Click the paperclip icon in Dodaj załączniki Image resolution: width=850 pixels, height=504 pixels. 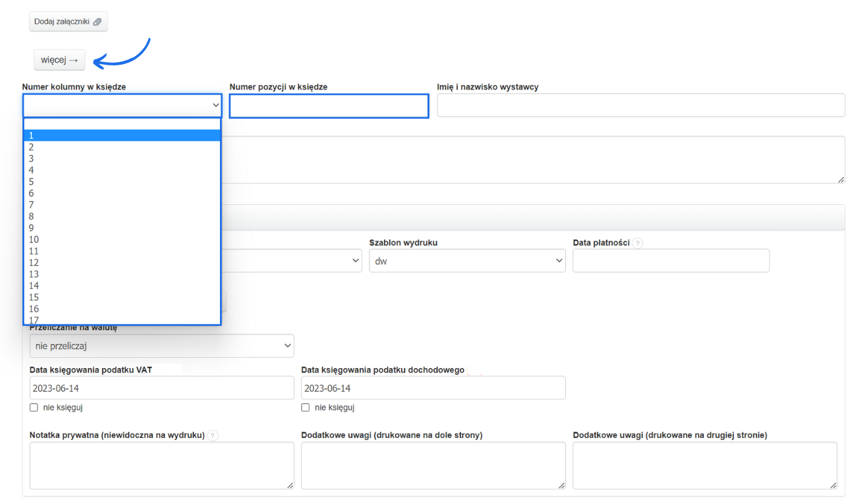pyautogui.click(x=97, y=22)
